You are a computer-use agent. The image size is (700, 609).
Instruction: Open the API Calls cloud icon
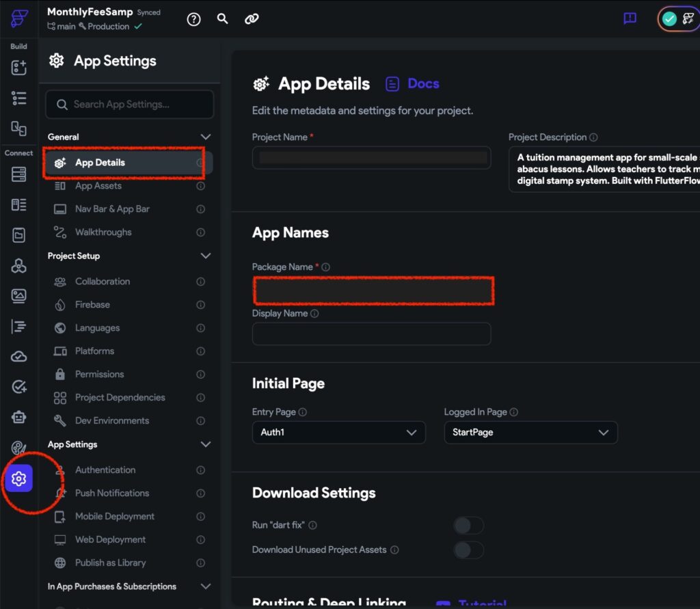click(x=18, y=356)
